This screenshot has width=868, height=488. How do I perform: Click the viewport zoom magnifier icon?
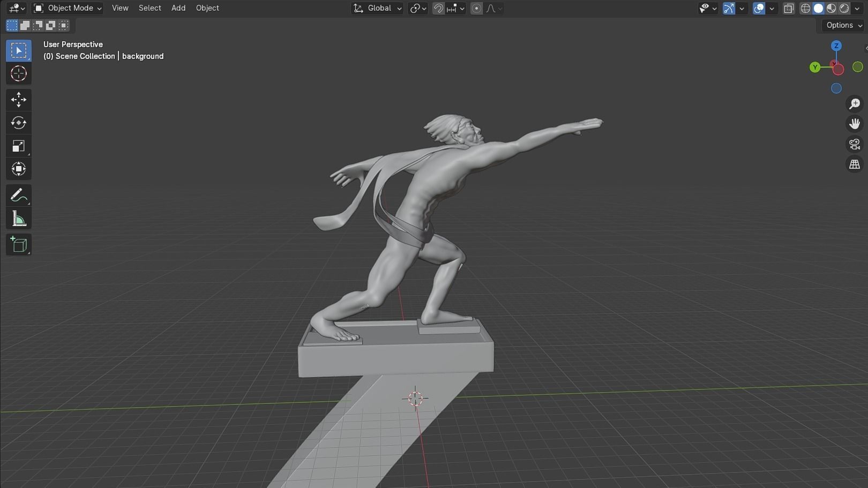pyautogui.click(x=855, y=103)
